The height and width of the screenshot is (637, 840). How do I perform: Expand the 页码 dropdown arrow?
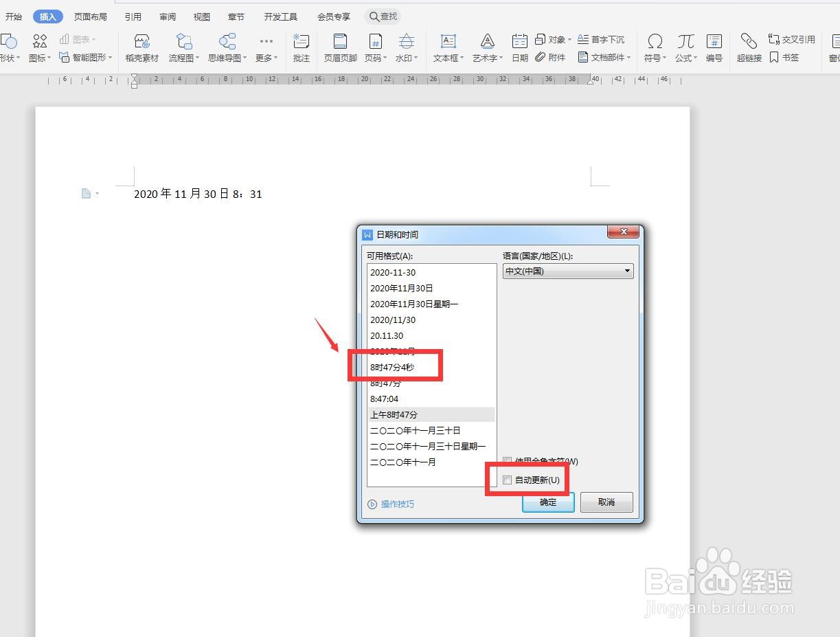coord(385,58)
